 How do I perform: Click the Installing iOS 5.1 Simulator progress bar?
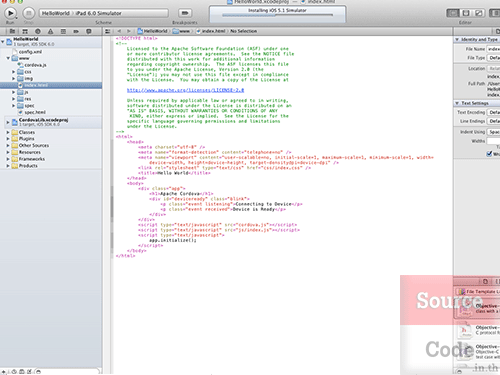pos(277,15)
